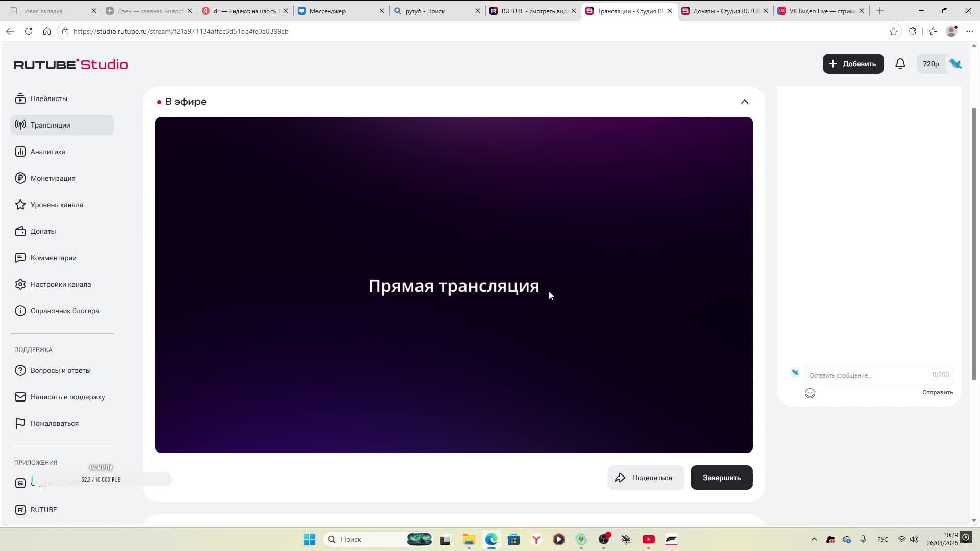Image resolution: width=980 pixels, height=551 pixels.
Task: Click the Прямая трансляция video preview
Action: [x=454, y=285]
